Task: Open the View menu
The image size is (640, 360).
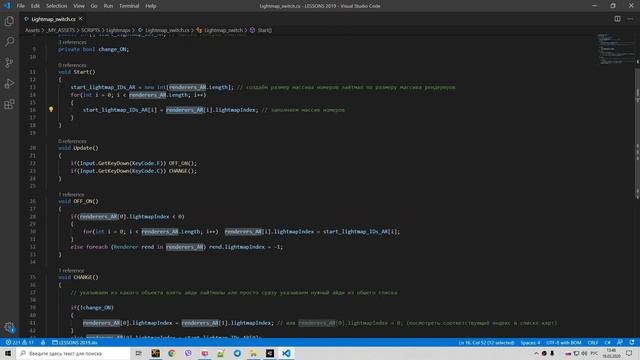Action: (x=79, y=6)
